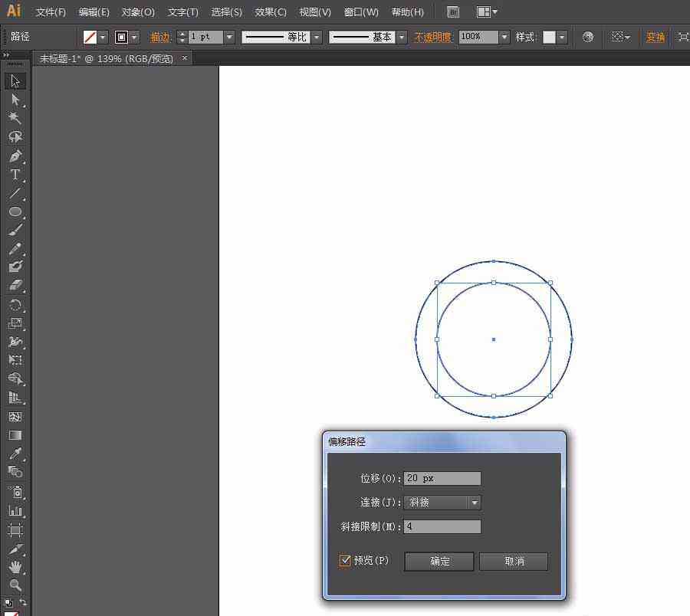
Task: Open the opacity percentage dropdown
Action: (504, 37)
